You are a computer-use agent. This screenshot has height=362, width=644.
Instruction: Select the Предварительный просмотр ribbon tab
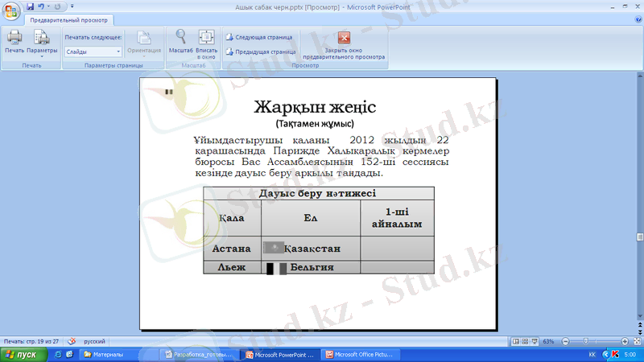pyautogui.click(x=69, y=20)
